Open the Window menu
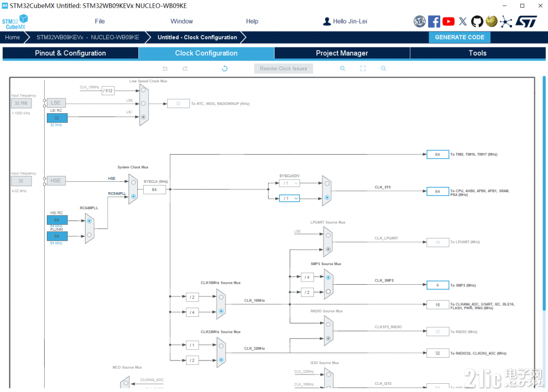Image resolution: width=548 pixels, height=392 pixels. 182,21
